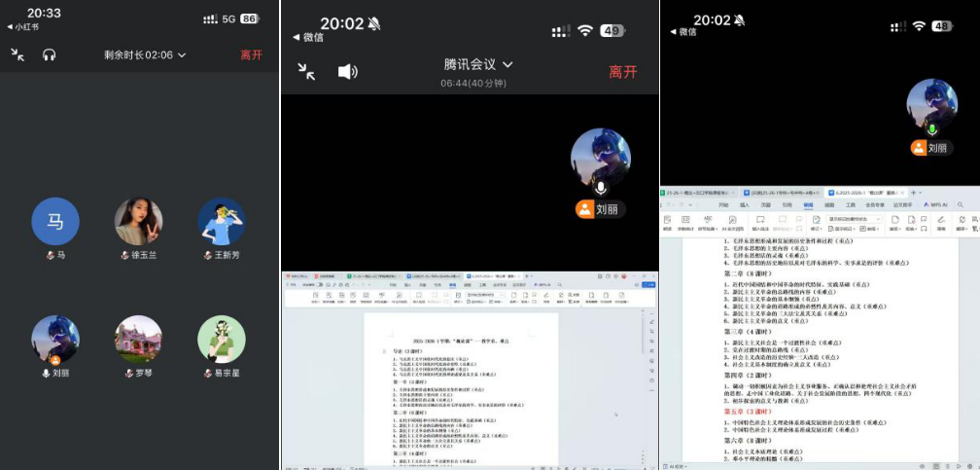
Task: Tap mic icon beside 刘丽 in left grid
Action: point(46,373)
